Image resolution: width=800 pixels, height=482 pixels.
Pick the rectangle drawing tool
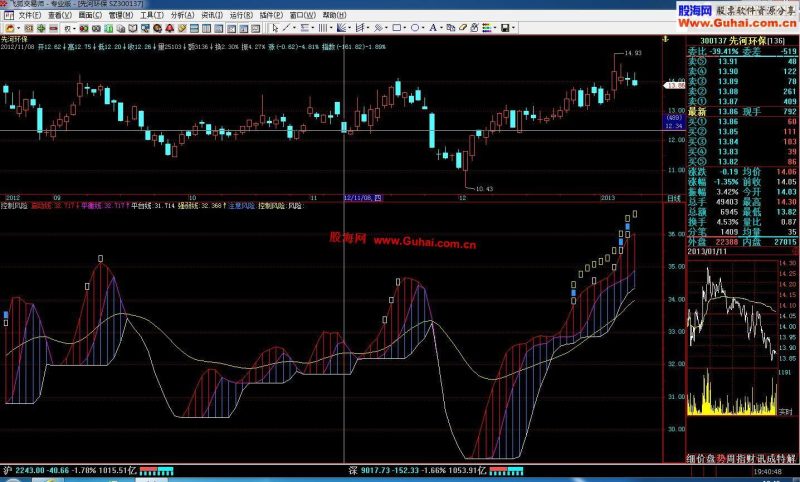[x=397, y=28]
